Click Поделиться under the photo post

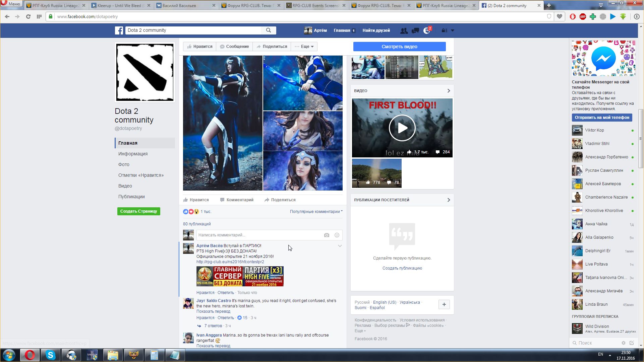point(280,200)
